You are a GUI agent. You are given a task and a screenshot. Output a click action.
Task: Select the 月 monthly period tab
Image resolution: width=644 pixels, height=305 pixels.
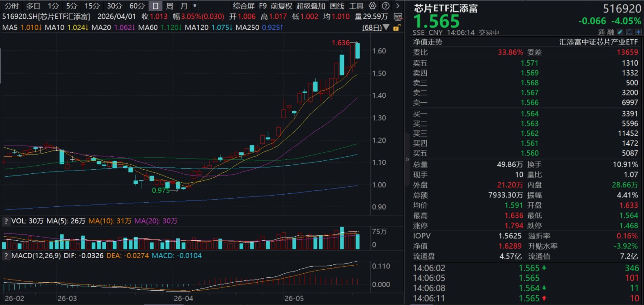click(x=184, y=6)
